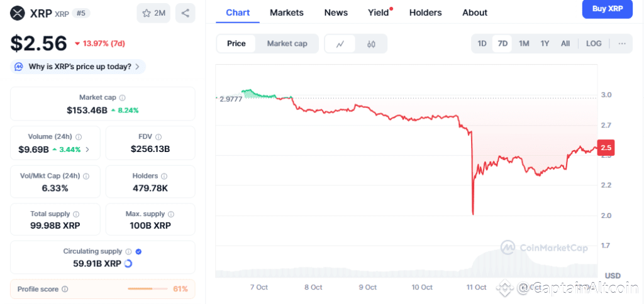Toggle chart to Market cap view

coord(287,43)
